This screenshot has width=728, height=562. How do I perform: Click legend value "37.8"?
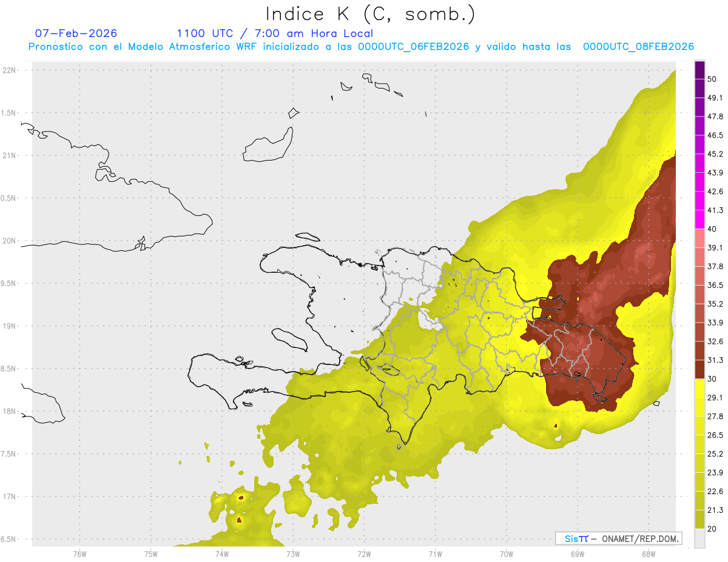(x=715, y=267)
